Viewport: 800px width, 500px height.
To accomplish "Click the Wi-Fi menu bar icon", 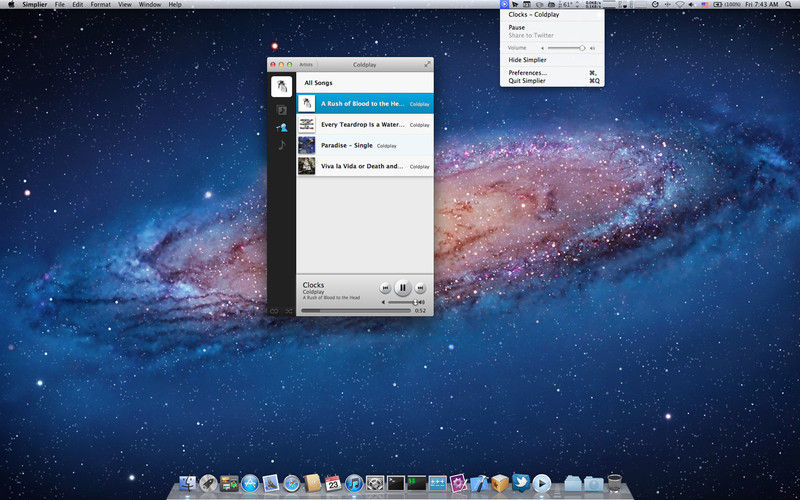I will click(680, 4).
